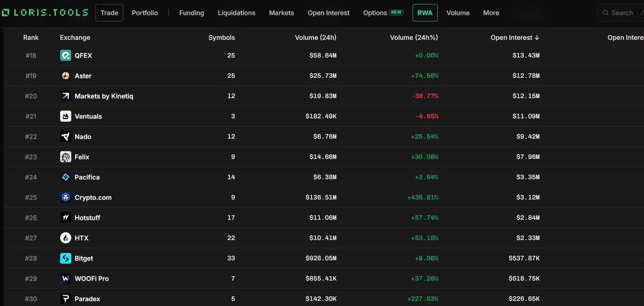This screenshot has width=644, height=306.
Task: Click the +227.63% volume change value
Action: (x=423, y=298)
